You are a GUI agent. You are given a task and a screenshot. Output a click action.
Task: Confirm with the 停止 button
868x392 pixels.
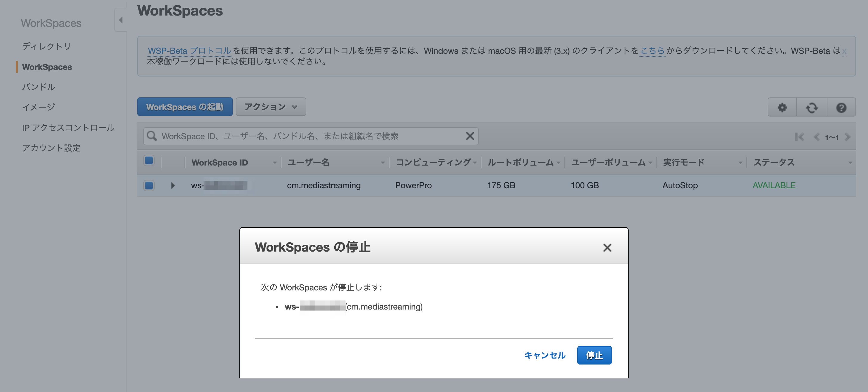(x=594, y=355)
